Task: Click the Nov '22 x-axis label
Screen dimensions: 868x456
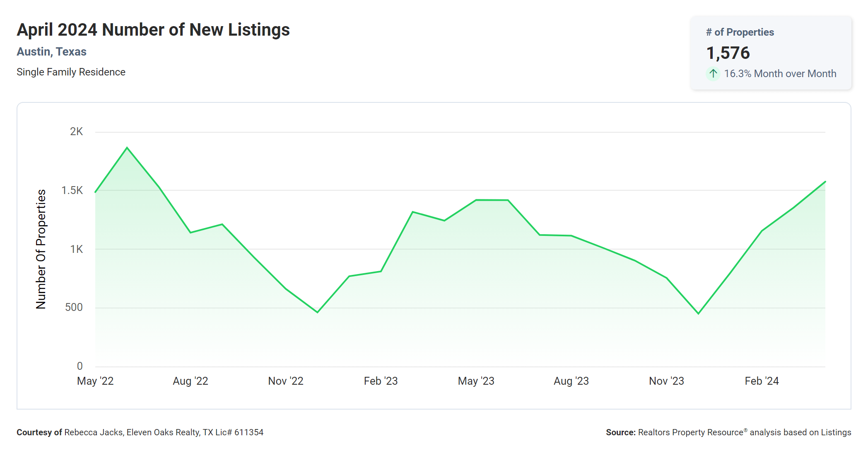Action: tap(286, 381)
